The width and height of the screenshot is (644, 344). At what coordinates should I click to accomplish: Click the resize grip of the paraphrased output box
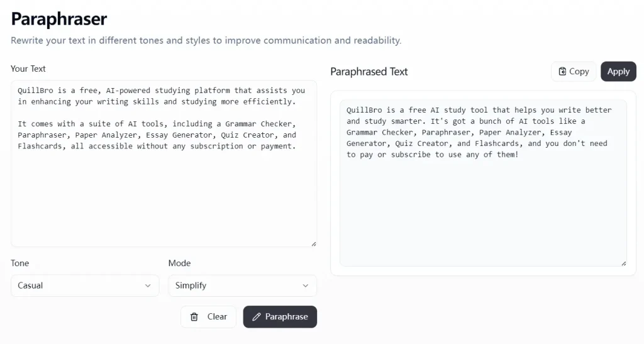[623, 263]
